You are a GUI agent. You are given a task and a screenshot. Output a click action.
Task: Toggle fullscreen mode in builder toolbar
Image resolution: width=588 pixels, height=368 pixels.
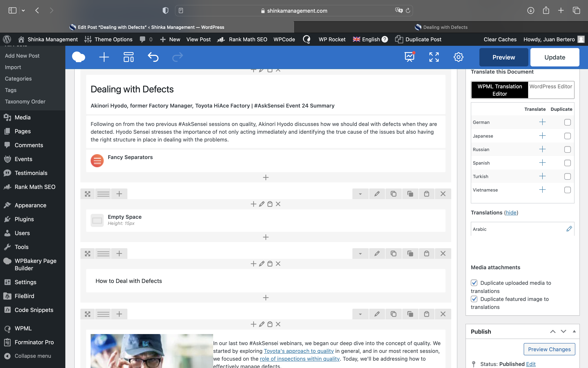coord(434,57)
